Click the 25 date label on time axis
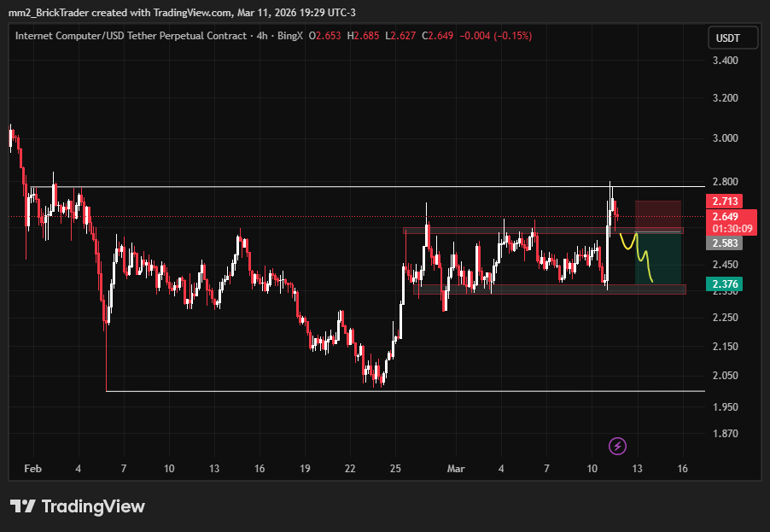The width and height of the screenshot is (770, 532). point(395,469)
